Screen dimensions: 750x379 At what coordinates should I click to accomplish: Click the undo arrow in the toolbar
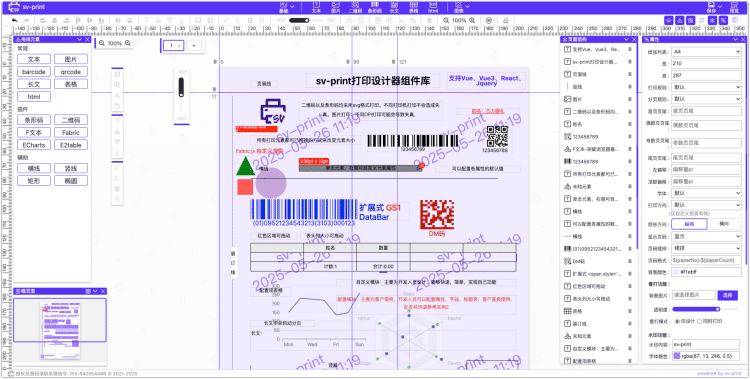tap(14, 21)
